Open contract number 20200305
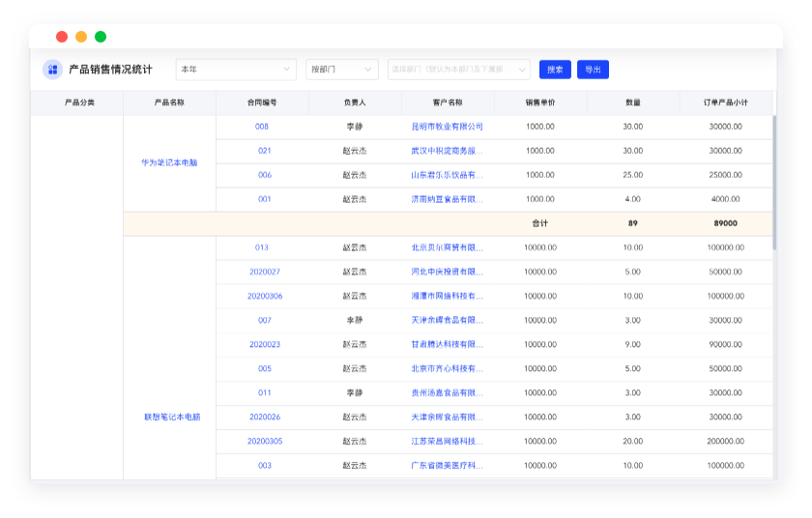Screen dimensions: 812x518 pyautogui.click(x=265, y=441)
